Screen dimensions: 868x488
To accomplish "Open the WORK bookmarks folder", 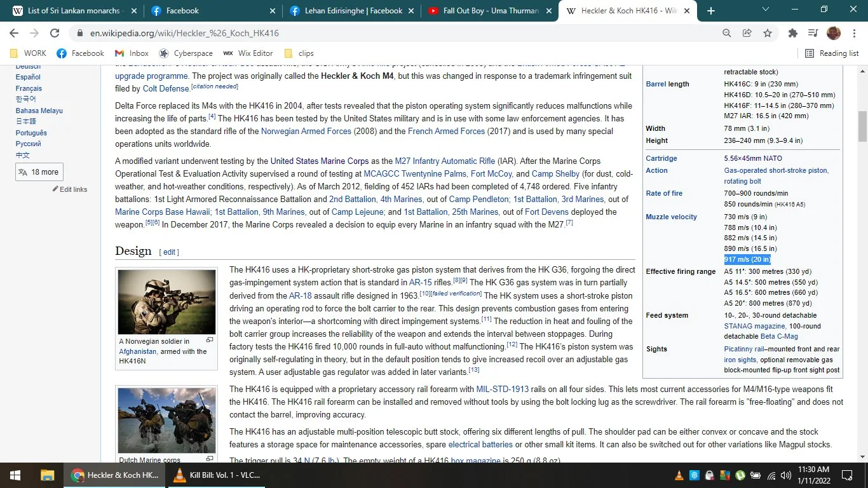I will coord(29,53).
